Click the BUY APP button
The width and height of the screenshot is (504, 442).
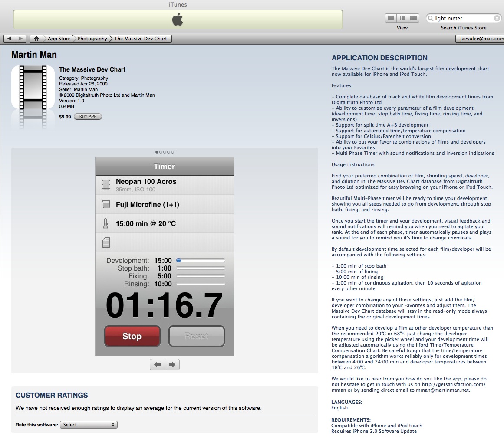88,117
